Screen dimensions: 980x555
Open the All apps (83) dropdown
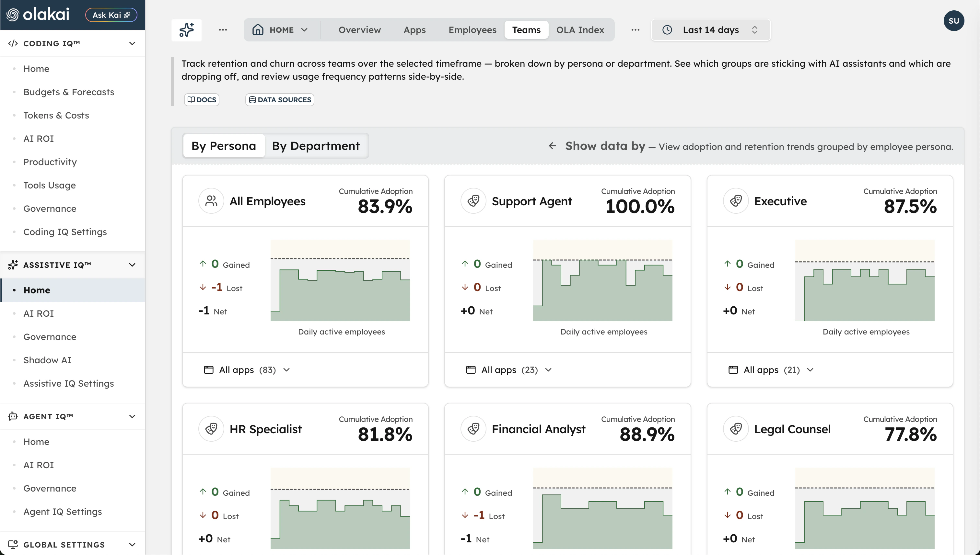(247, 370)
